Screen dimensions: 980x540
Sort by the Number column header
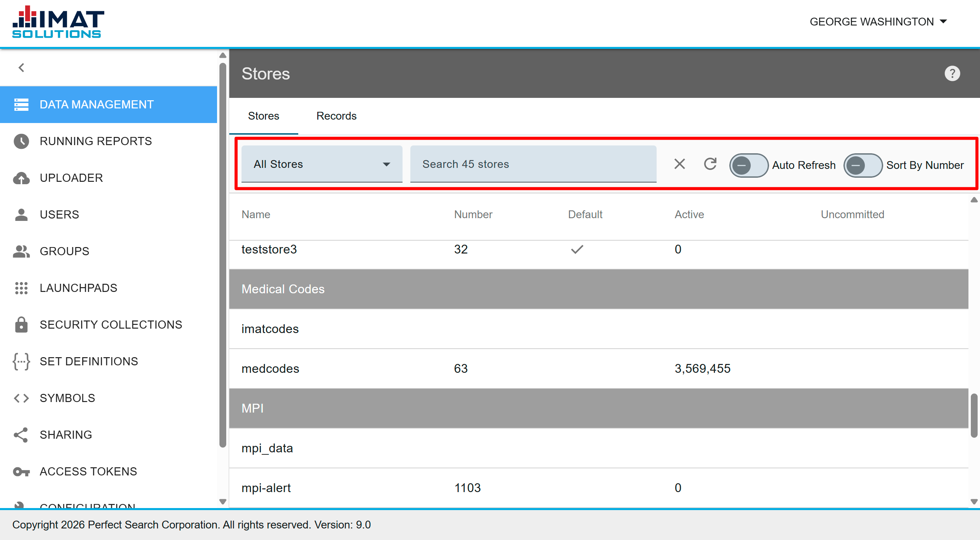(473, 215)
